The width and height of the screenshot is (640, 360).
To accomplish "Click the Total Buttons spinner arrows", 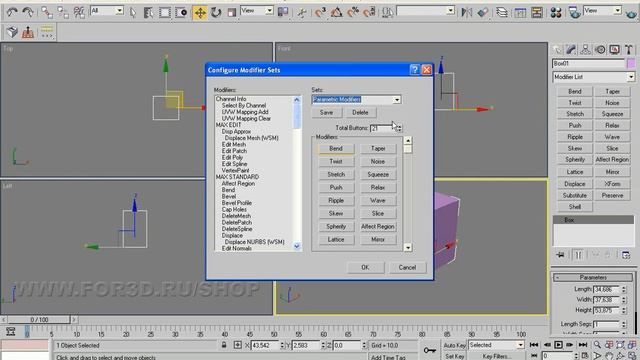I will [x=399, y=128].
